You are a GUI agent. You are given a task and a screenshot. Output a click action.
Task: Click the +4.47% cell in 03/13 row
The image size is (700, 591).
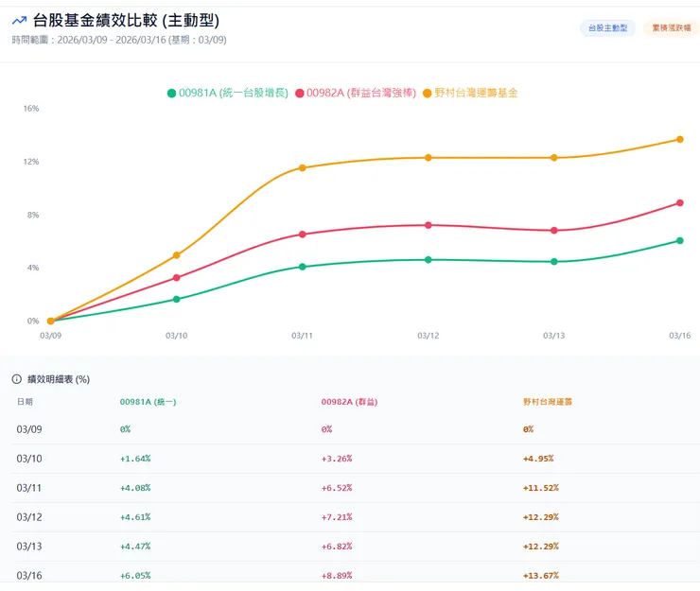[x=135, y=547]
